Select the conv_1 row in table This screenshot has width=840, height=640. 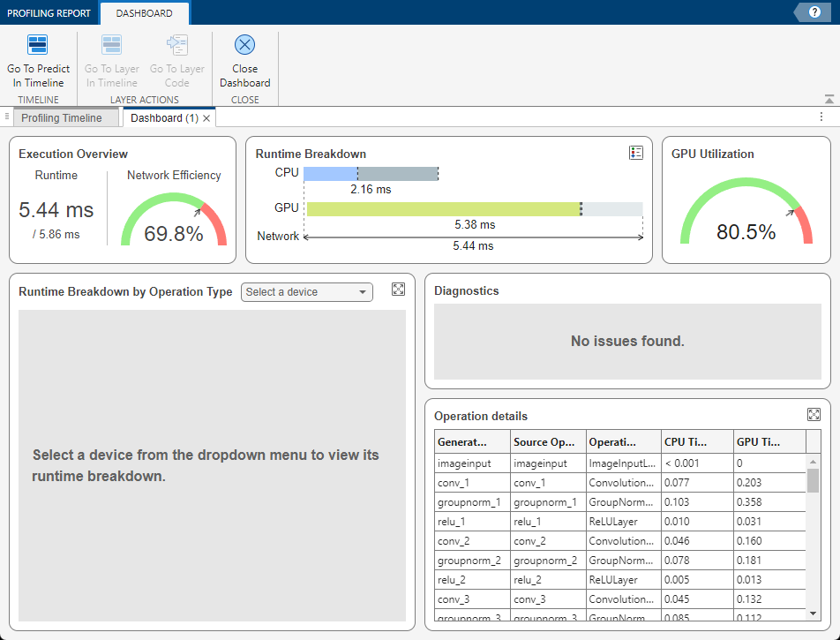click(x=473, y=483)
